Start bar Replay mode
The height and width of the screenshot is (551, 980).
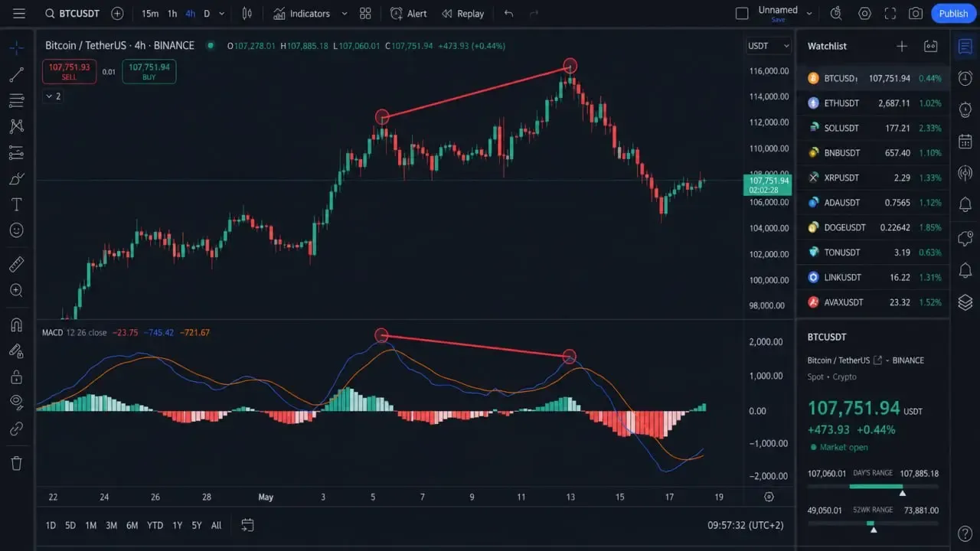pos(462,14)
